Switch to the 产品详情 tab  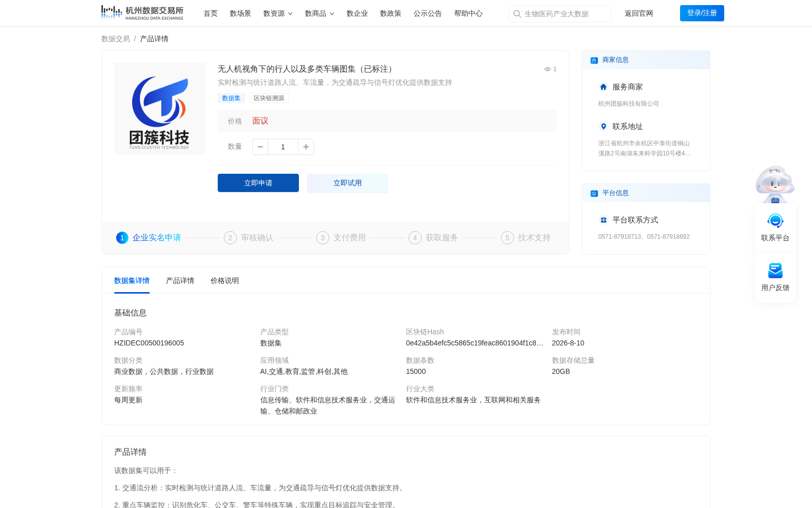tap(180, 280)
